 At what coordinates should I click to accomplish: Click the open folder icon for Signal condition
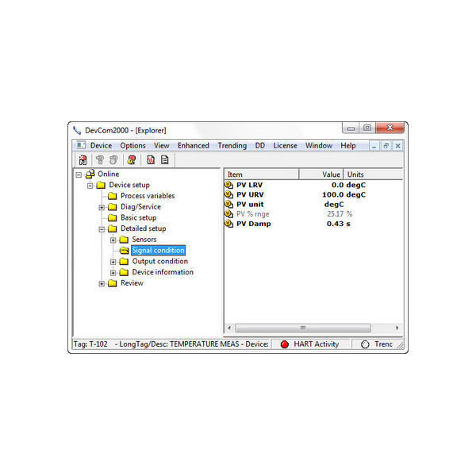click(x=124, y=251)
